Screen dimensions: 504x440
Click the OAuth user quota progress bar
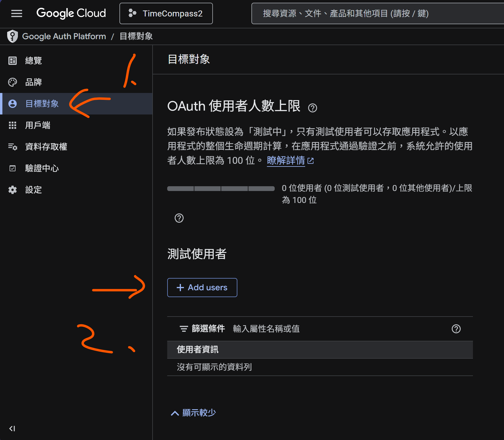point(221,189)
